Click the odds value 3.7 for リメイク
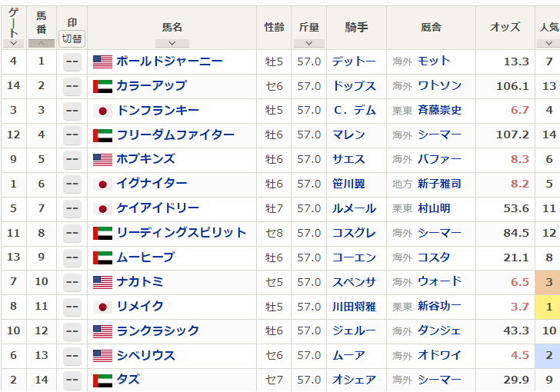The height and width of the screenshot is (392, 560). 520,307
